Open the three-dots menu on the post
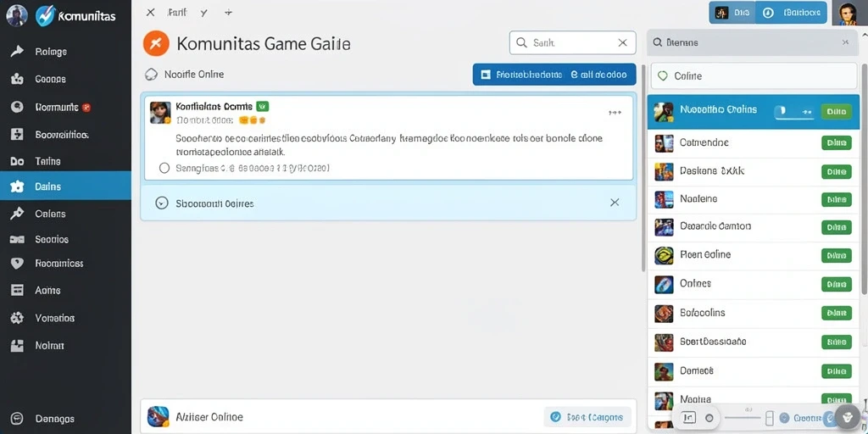The height and width of the screenshot is (434, 868). click(615, 113)
